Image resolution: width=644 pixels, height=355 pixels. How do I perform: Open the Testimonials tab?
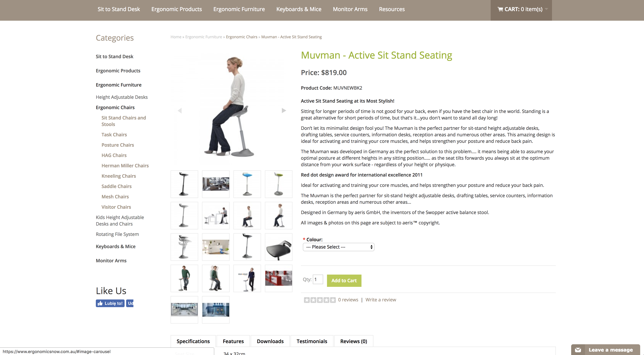312,341
